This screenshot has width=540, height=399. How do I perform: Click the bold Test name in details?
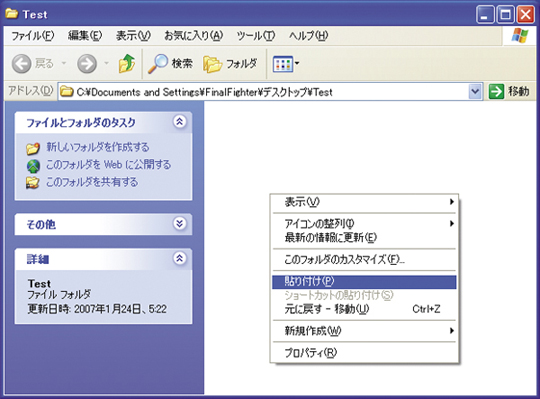[39, 284]
